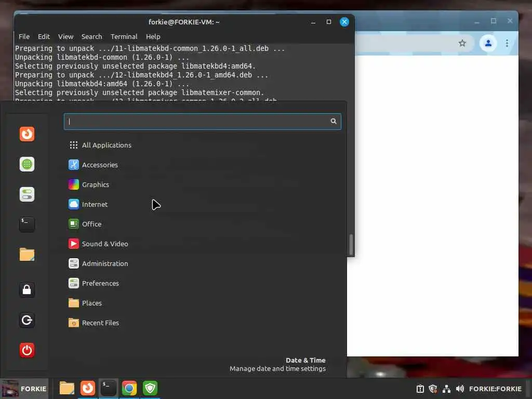
Task: Open Software Manager from the menu sidebar
Action: click(27, 164)
